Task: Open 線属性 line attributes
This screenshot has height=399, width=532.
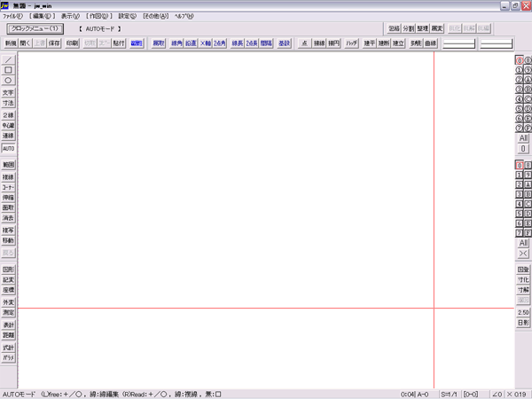Action: pos(137,43)
